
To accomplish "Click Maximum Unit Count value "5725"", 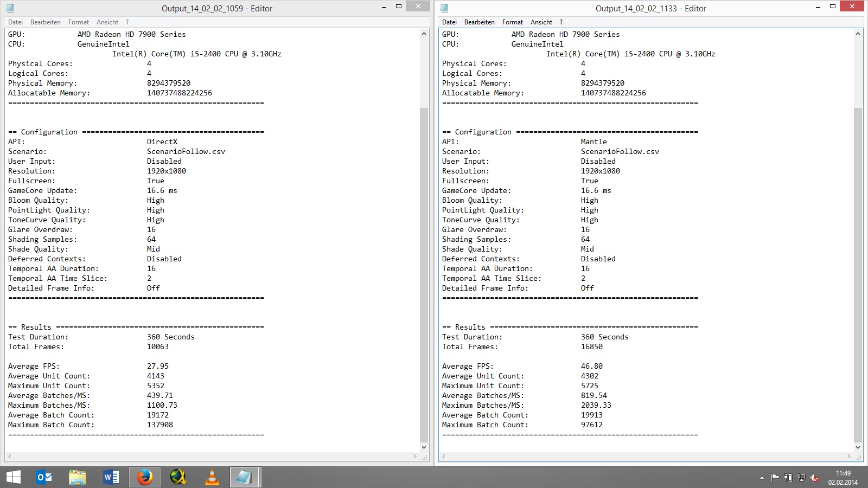I will pyautogui.click(x=590, y=386).
